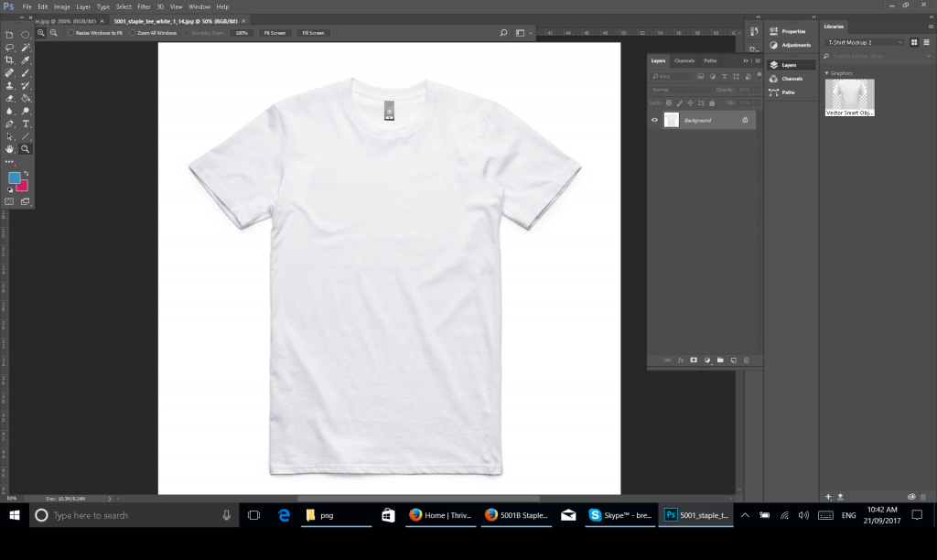This screenshot has width=937, height=560.
Task: Select the Artboard tool in the toolbox
Action: [9, 35]
